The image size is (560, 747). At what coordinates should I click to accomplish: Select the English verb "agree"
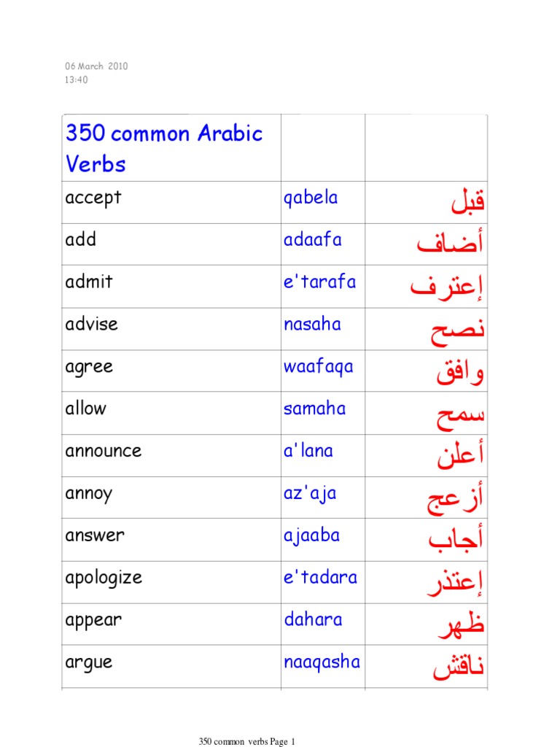[x=89, y=366]
